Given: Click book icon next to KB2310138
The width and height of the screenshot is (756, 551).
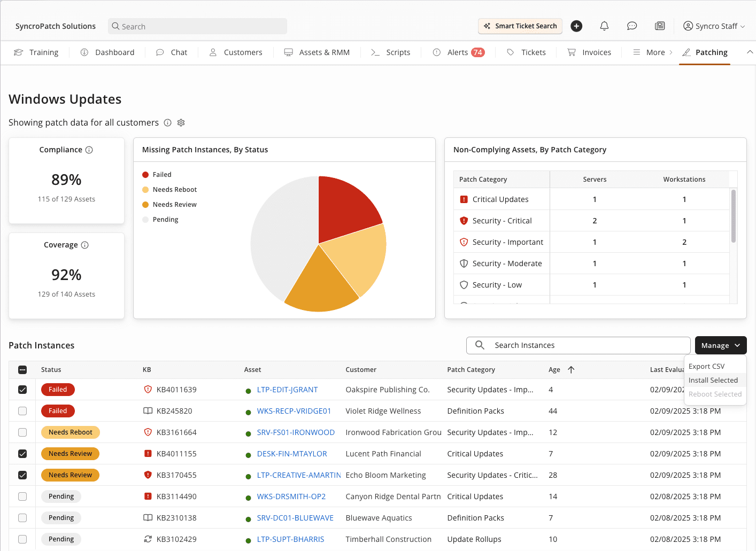Looking at the screenshot, I should coord(148,518).
